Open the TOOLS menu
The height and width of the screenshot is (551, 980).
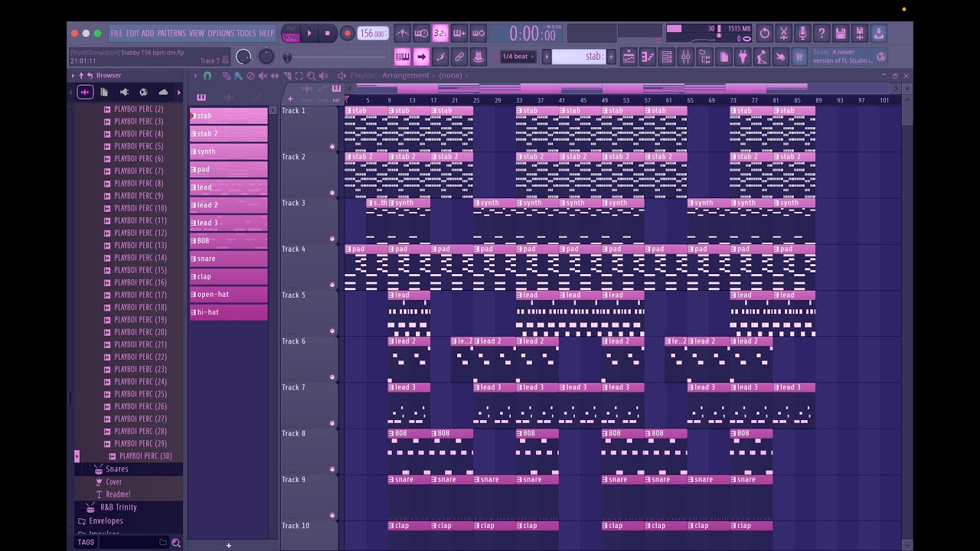[x=246, y=34]
